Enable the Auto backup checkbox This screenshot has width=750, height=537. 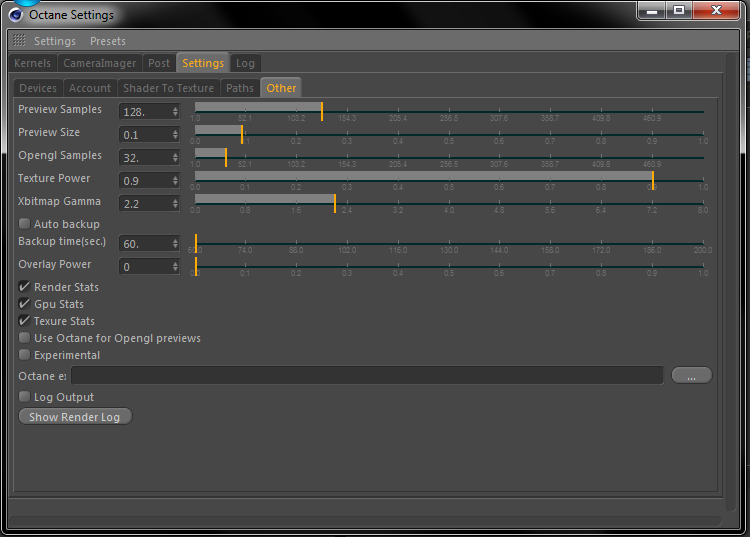click(x=24, y=224)
